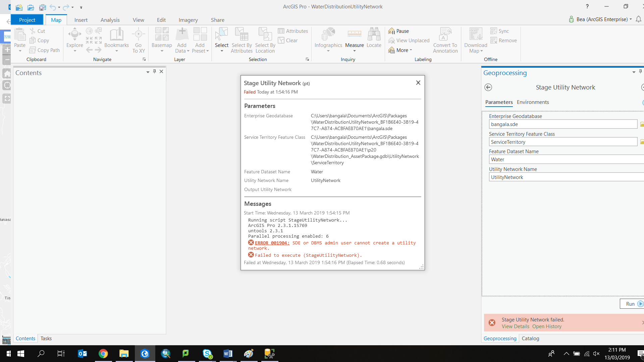Open Quick Access Toolbar customize arrow
This screenshot has width=644, height=362.
81,7
